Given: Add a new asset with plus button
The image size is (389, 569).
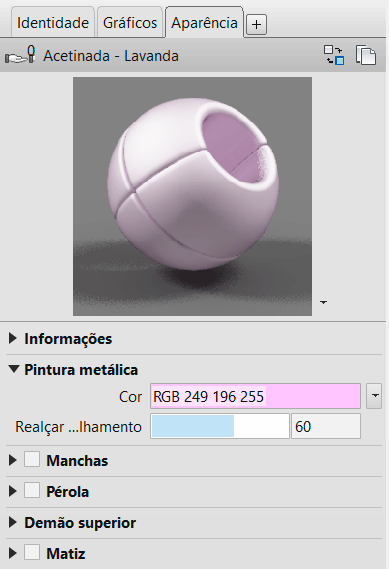Looking at the screenshot, I should pos(256,25).
